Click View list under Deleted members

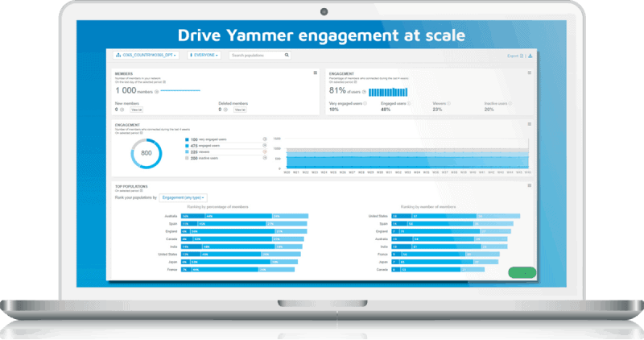click(x=240, y=110)
